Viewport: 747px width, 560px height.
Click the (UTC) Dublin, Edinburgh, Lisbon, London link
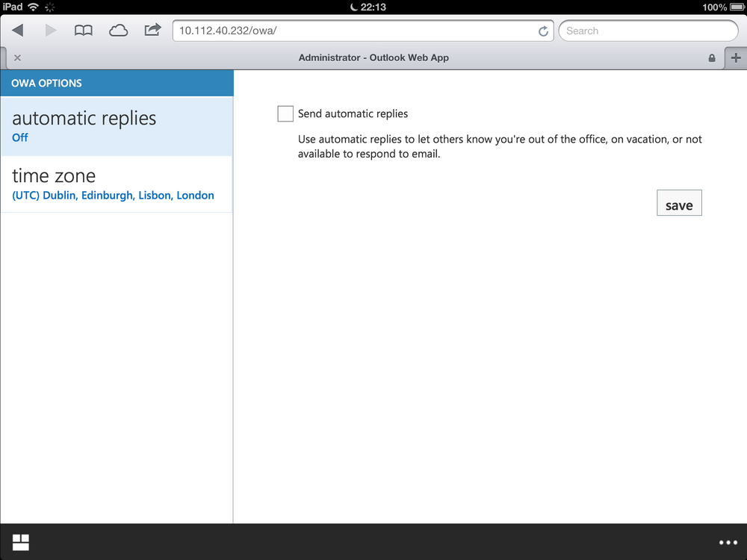click(x=113, y=196)
